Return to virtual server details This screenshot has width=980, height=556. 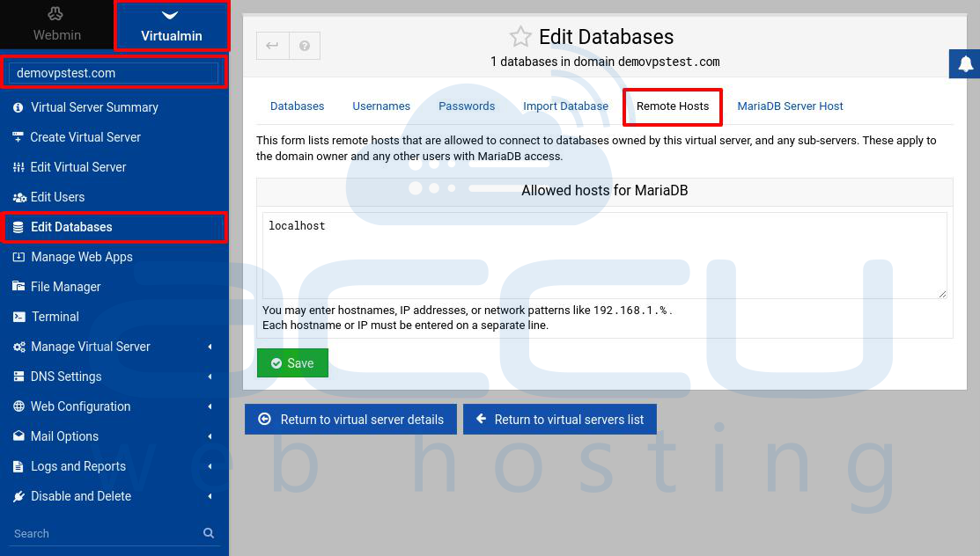[x=350, y=419]
